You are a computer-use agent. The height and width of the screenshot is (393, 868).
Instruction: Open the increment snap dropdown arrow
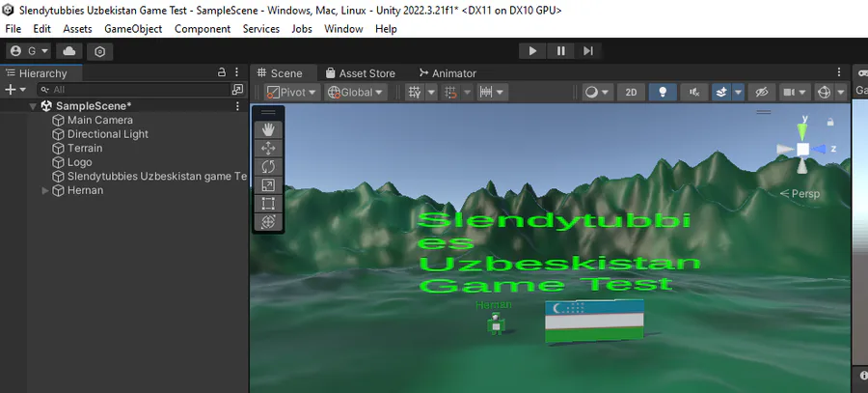(501, 92)
